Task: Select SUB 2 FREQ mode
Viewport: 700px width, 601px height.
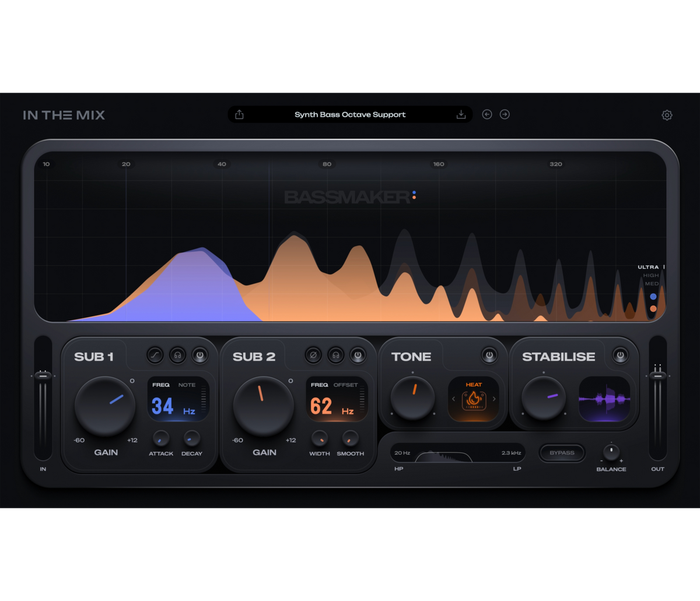Action: point(320,385)
